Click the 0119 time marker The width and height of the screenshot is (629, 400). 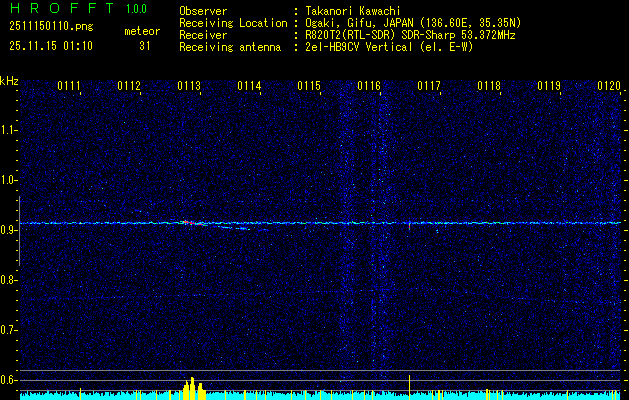[549, 86]
